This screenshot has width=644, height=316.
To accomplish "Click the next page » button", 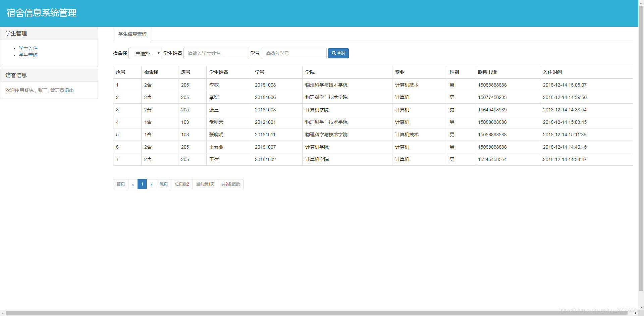I will [x=152, y=184].
